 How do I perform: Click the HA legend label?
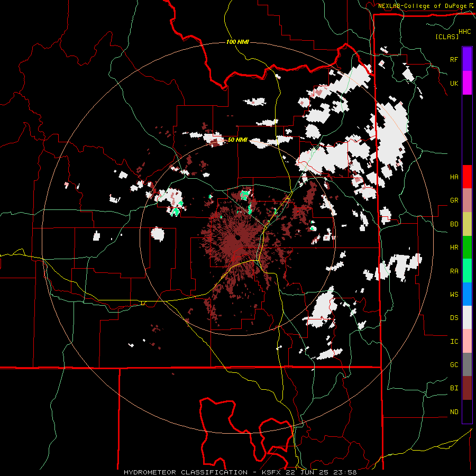(x=454, y=177)
